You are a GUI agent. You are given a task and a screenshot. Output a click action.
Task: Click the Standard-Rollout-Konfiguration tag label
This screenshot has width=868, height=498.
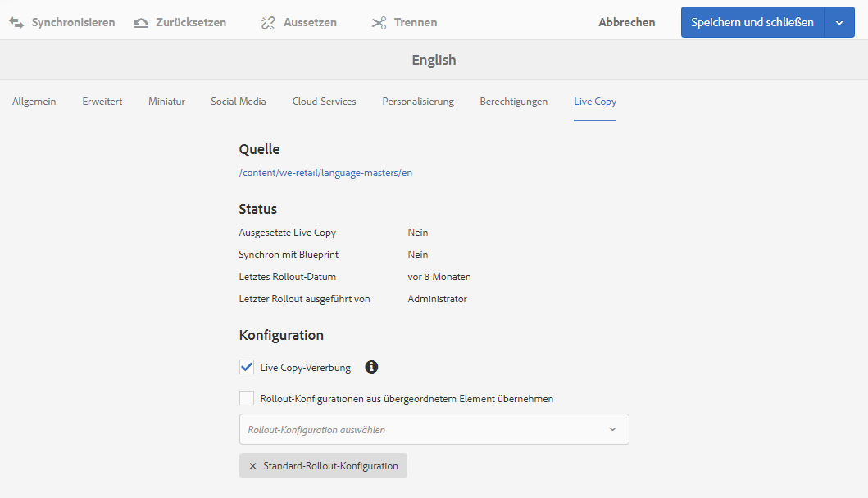click(x=330, y=466)
